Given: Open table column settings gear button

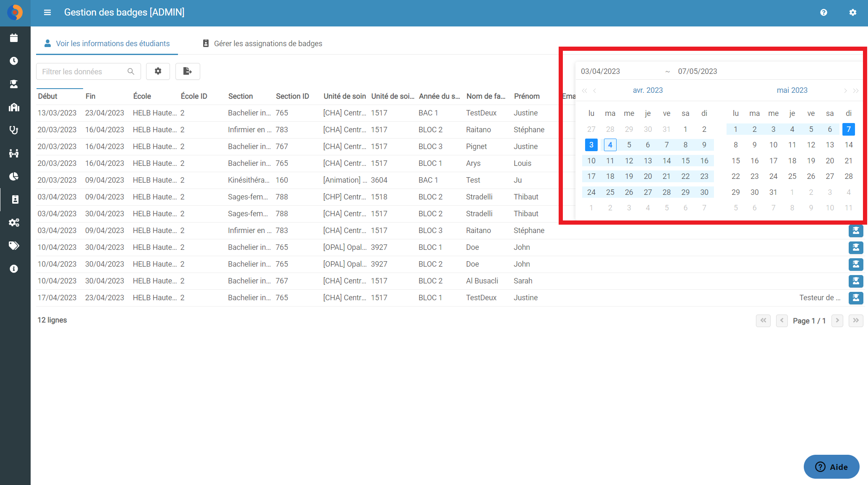Looking at the screenshot, I should 158,71.
